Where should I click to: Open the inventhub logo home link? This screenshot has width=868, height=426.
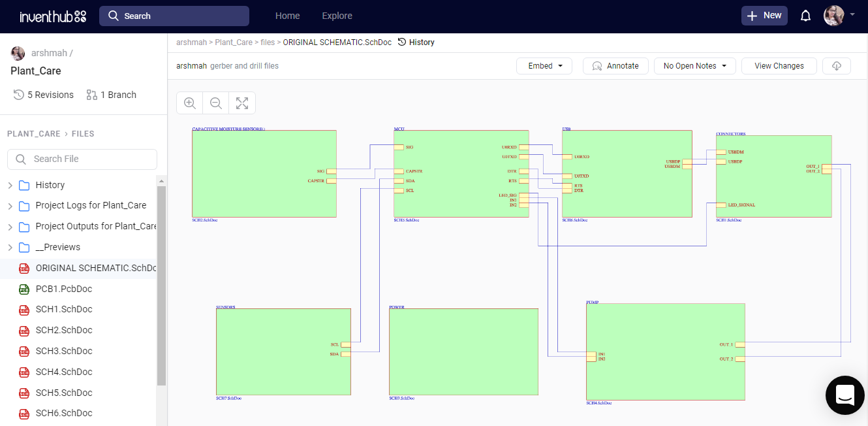[x=52, y=16]
